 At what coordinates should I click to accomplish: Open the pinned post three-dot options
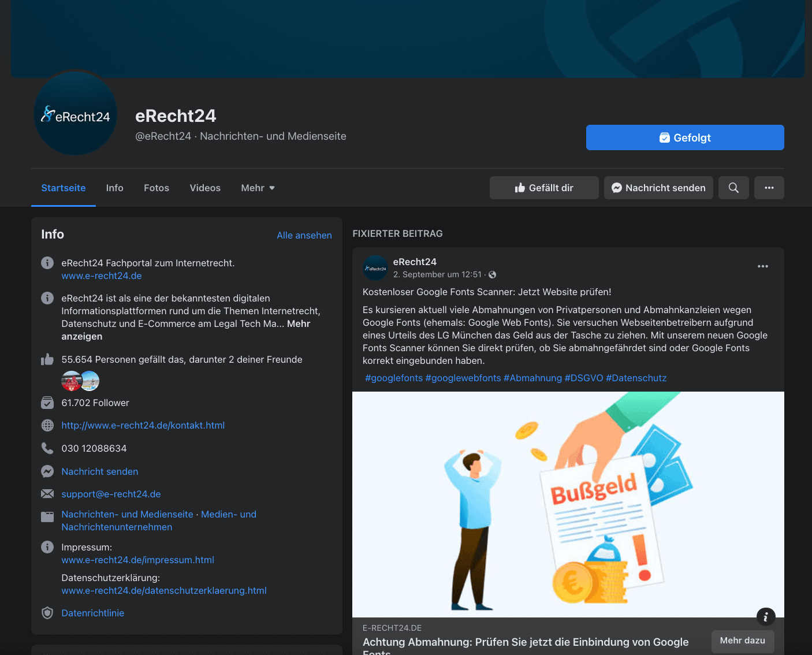(763, 266)
